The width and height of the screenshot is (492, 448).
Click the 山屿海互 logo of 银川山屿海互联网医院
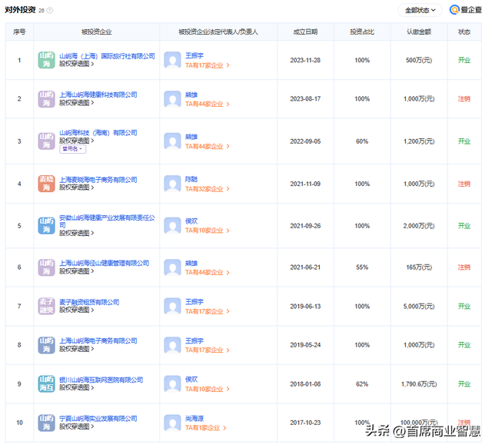tap(46, 383)
